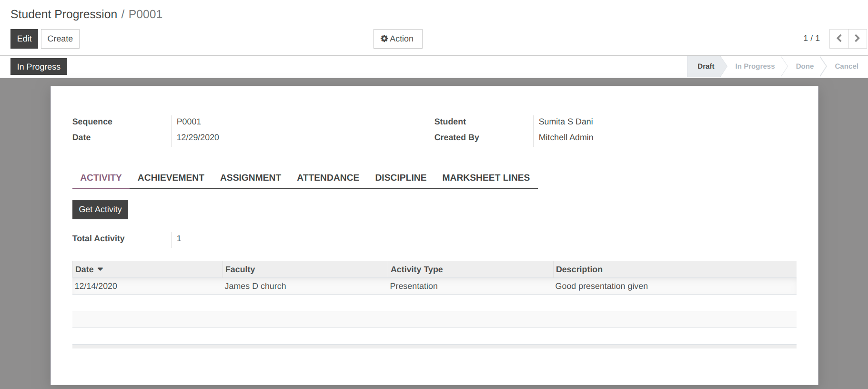Click Good presentation given description
This screenshot has width=868, height=389.
(601, 286)
